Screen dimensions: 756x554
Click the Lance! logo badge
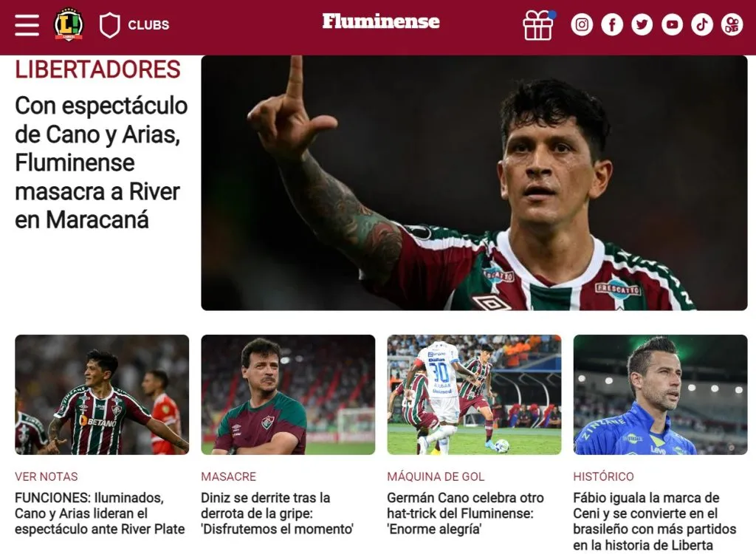pyautogui.click(x=69, y=24)
